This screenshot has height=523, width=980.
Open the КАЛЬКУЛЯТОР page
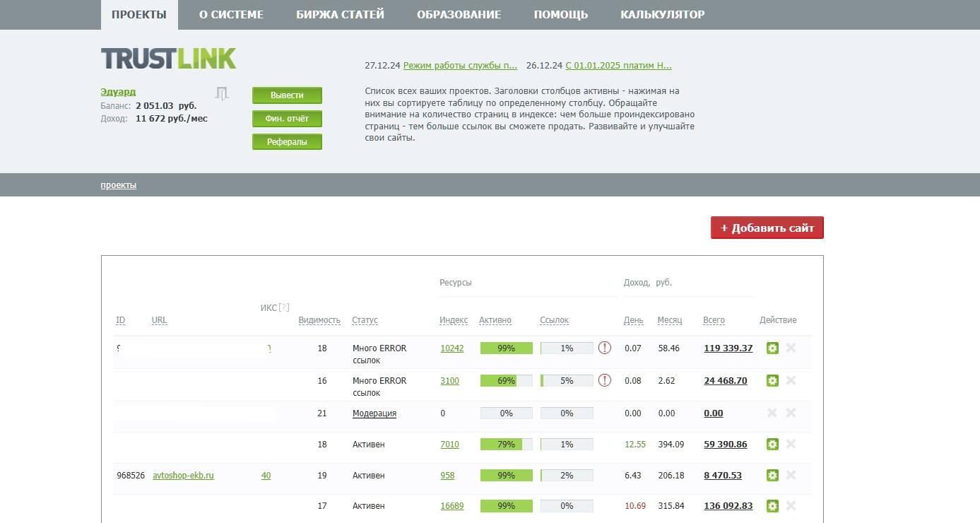662,15
